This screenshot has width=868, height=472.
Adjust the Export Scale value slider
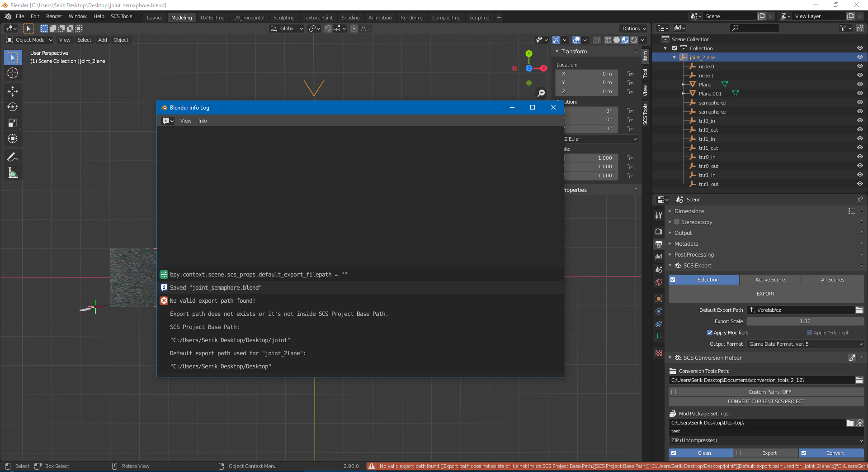(x=805, y=321)
